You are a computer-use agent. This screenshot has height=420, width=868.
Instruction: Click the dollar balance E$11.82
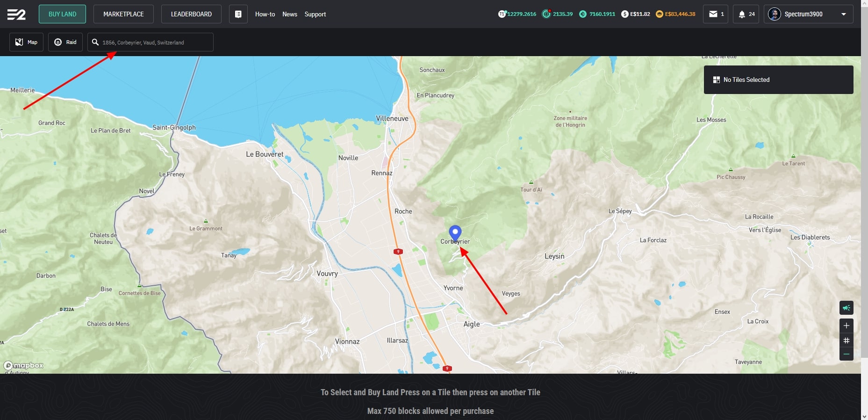click(x=636, y=14)
